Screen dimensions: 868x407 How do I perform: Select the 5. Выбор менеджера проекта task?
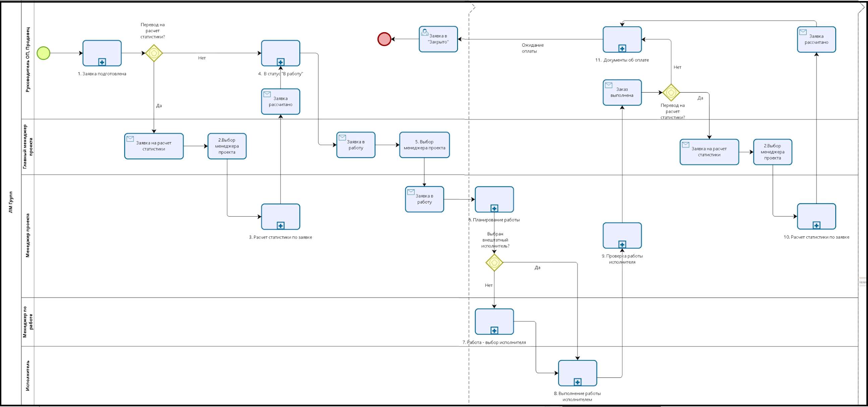pos(424,145)
